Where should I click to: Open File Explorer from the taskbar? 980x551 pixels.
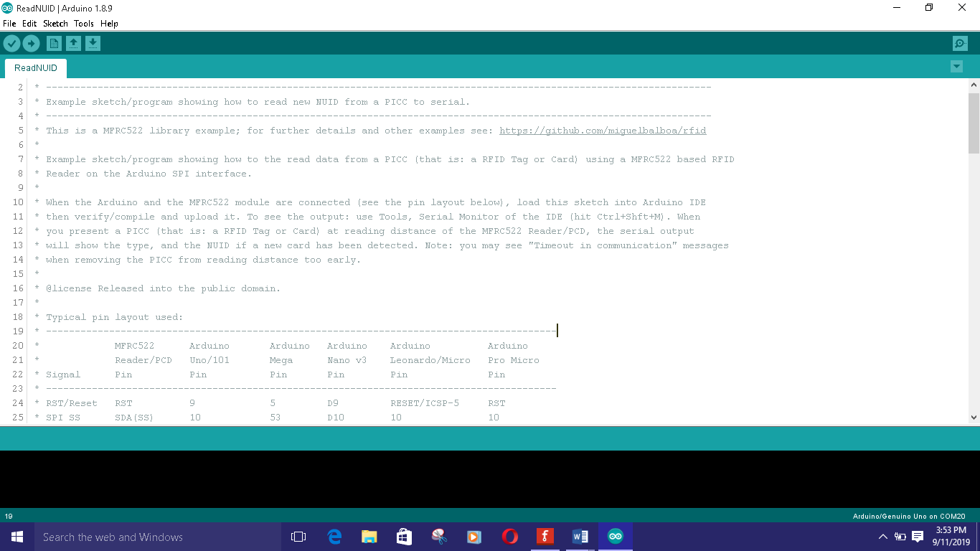click(369, 537)
